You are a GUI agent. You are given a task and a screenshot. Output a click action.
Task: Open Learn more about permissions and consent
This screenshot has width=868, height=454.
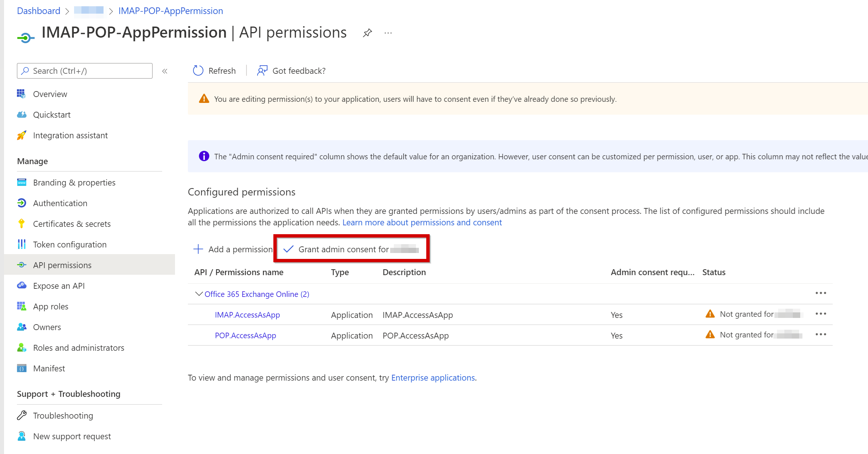pyautogui.click(x=422, y=222)
